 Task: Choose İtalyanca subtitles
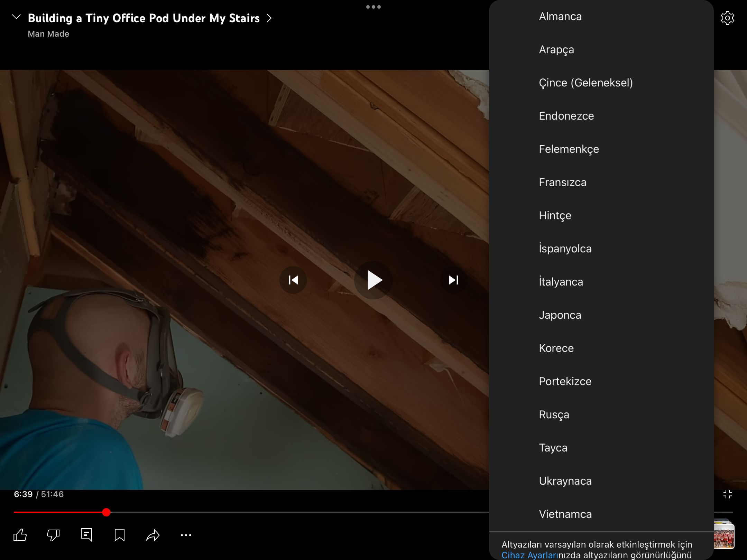[601, 282]
